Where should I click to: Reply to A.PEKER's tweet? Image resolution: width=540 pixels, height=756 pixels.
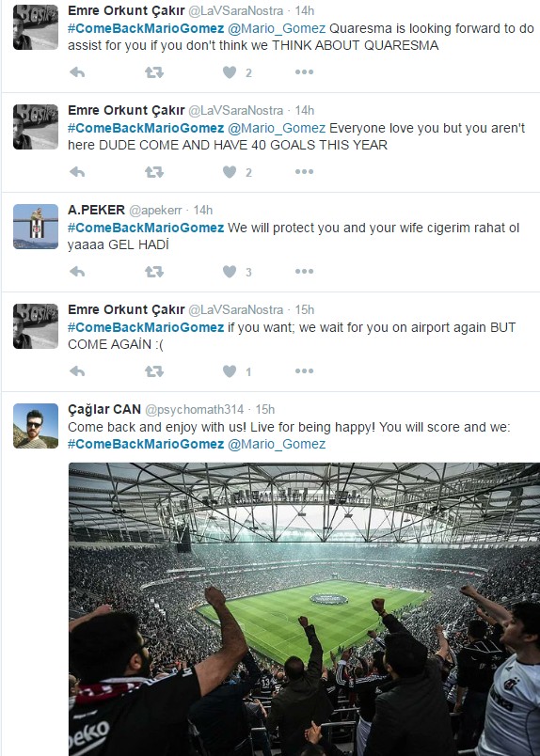77,272
